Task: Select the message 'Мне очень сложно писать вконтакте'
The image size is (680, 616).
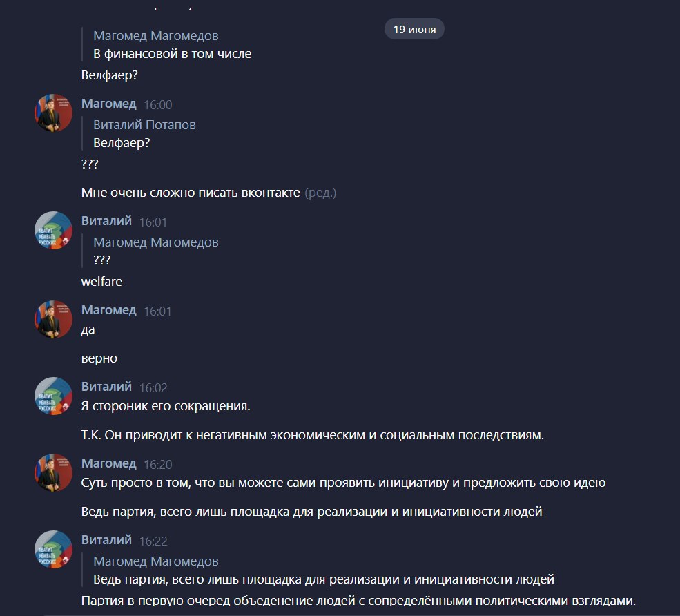Action: [x=191, y=193]
